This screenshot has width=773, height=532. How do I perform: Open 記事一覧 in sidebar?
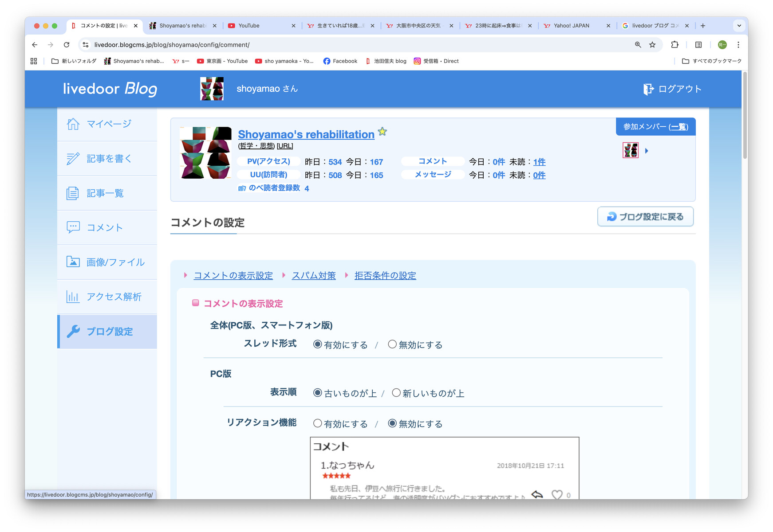(107, 193)
